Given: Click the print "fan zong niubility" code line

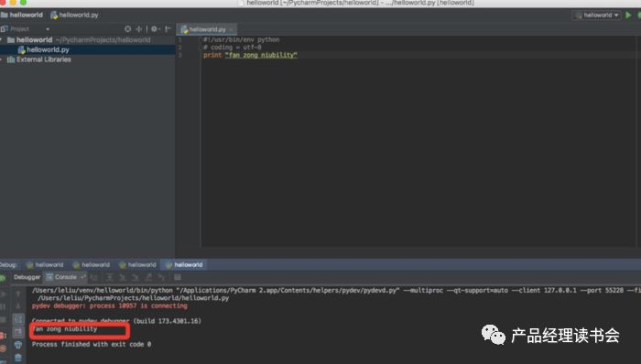Looking at the screenshot, I should (250, 55).
